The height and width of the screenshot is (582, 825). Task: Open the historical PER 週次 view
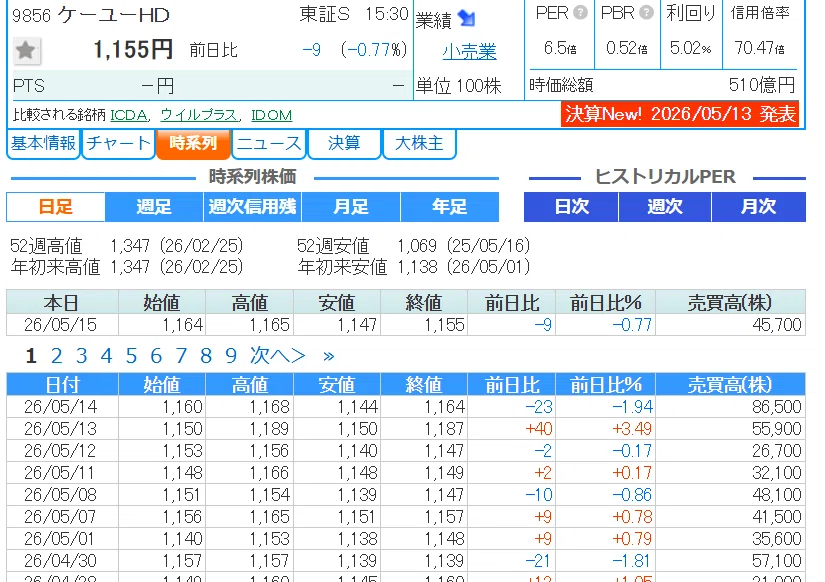(x=665, y=207)
